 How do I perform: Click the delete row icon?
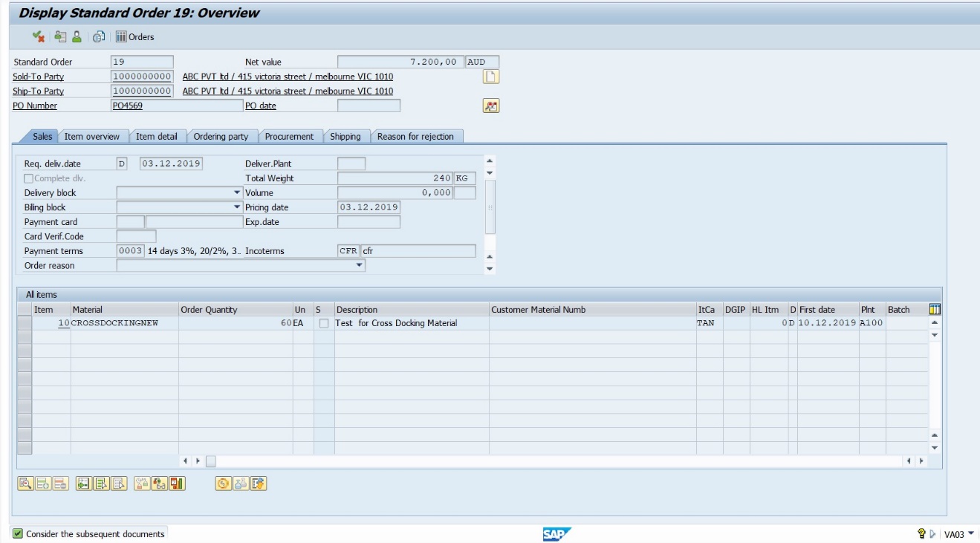pyautogui.click(x=61, y=484)
